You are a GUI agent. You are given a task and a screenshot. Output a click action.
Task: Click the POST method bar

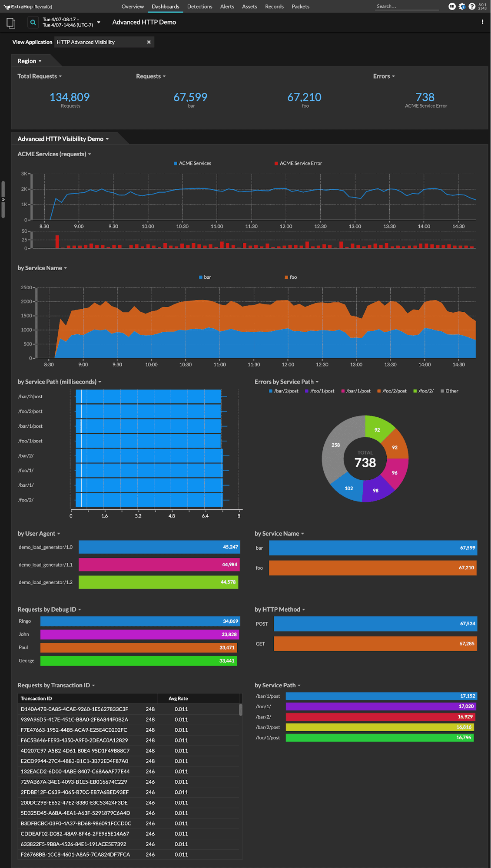click(x=375, y=624)
